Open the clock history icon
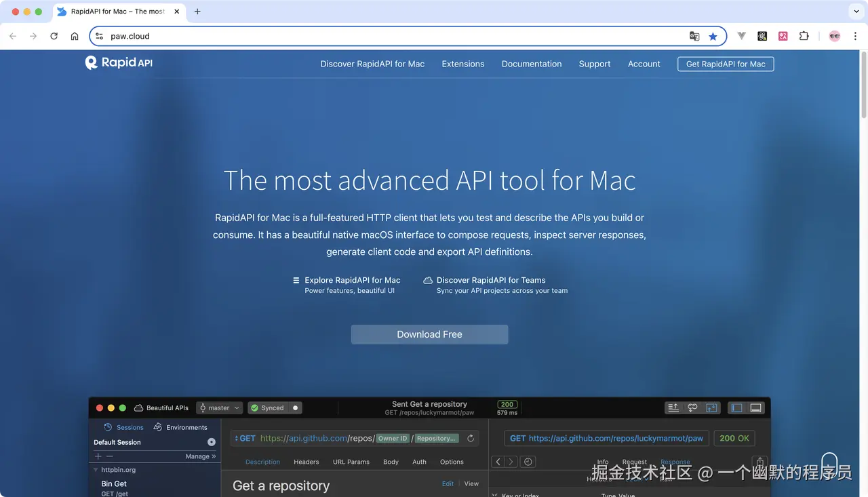 point(528,462)
